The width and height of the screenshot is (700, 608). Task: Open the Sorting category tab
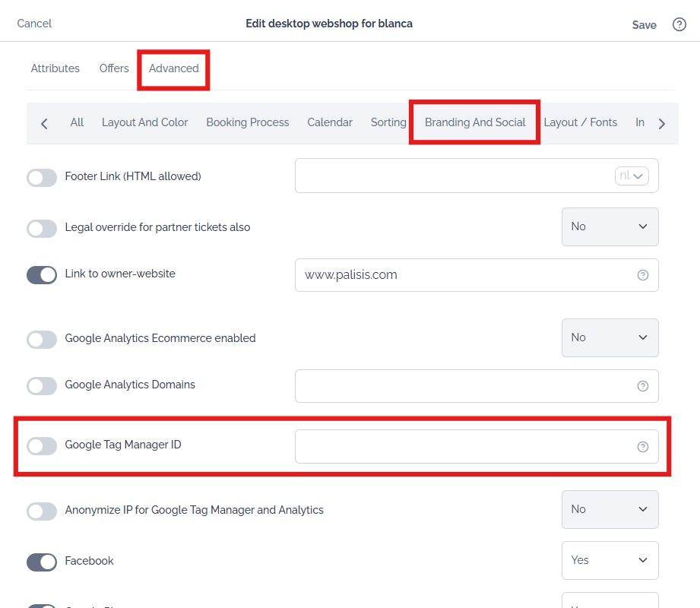[x=388, y=122]
